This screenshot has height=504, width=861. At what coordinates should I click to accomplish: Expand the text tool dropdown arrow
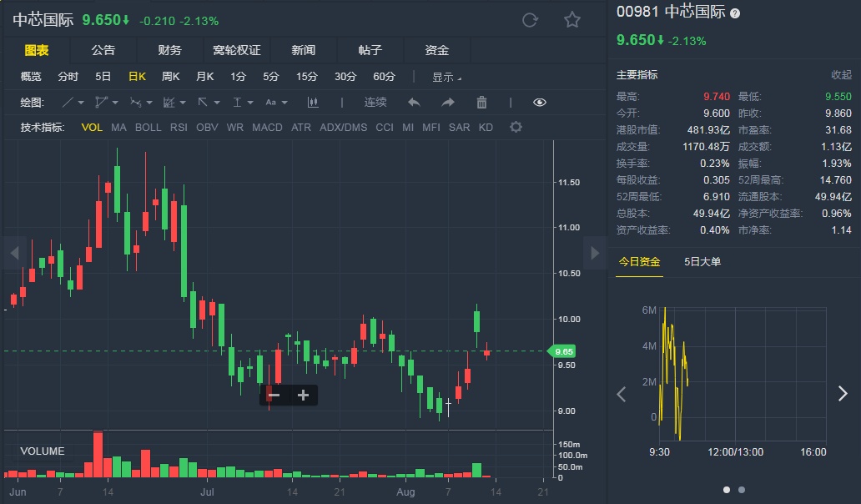(x=284, y=103)
